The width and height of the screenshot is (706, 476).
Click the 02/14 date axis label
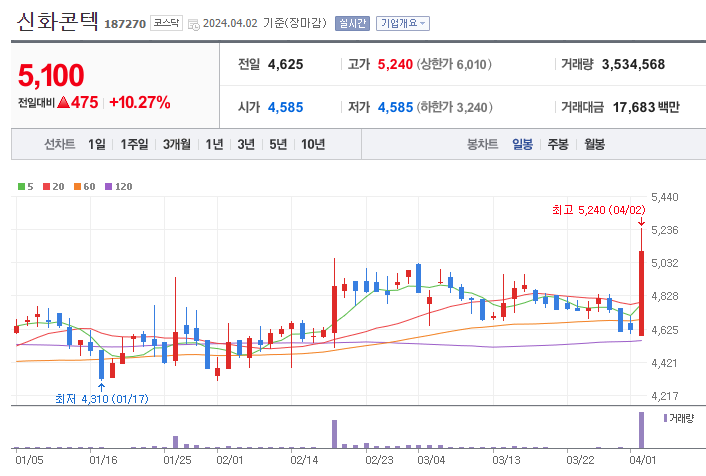(x=304, y=460)
